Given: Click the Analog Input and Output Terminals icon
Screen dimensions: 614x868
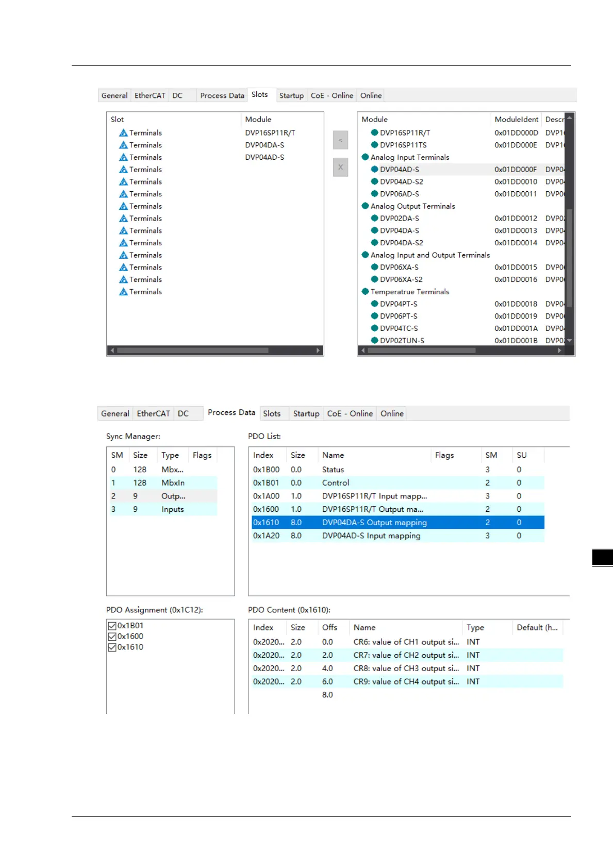Looking at the screenshot, I should coord(366,255).
